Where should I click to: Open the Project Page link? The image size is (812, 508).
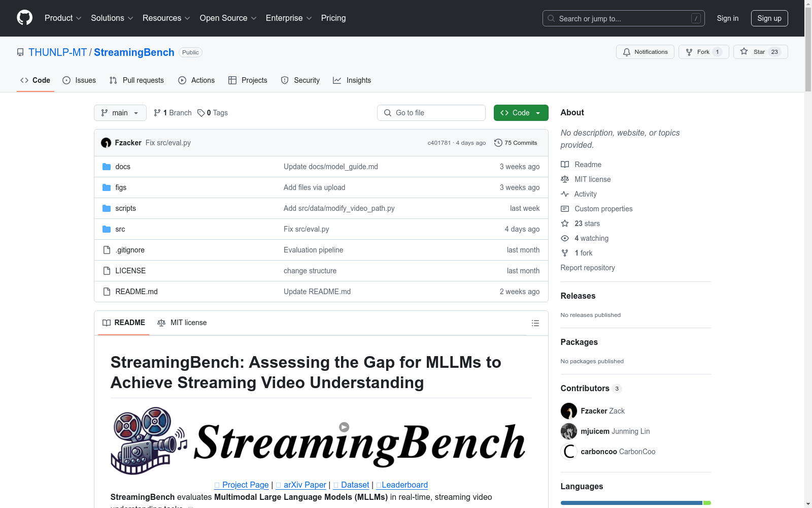(242, 485)
